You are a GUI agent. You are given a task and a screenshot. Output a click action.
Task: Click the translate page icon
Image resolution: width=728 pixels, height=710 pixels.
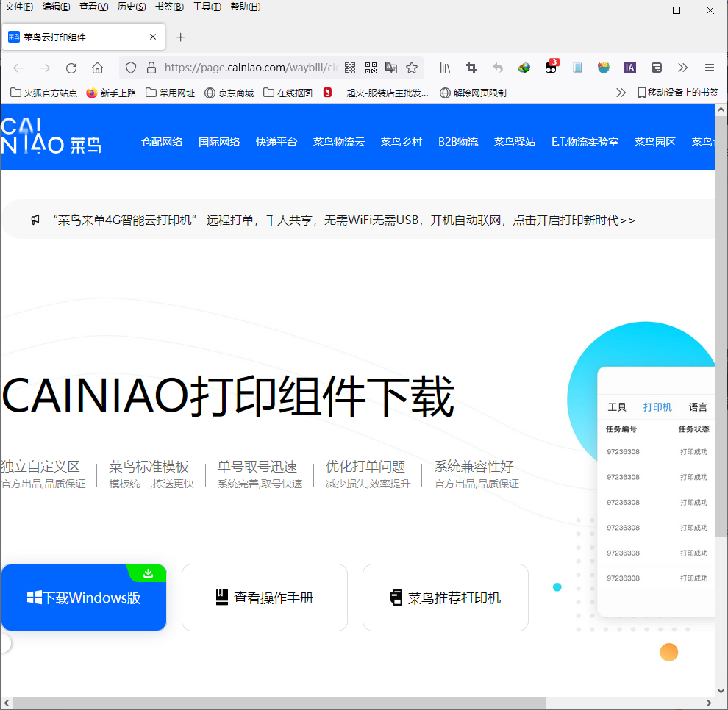point(391,68)
